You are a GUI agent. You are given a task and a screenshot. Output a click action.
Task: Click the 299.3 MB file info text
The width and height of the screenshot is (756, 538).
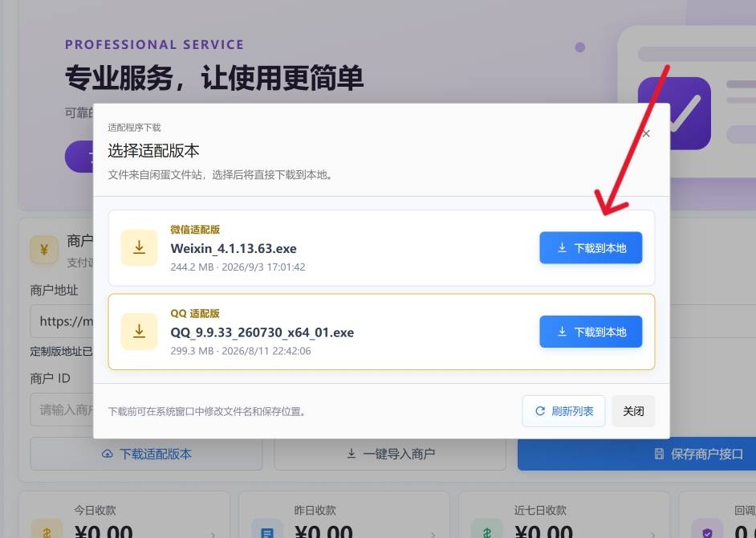point(241,351)
